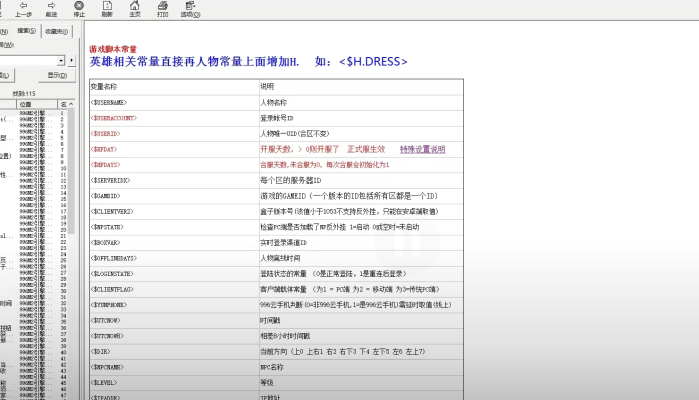699x400 pixels.
Task: Click the small arrow button beside the search box
Action: tap(72, 60)
